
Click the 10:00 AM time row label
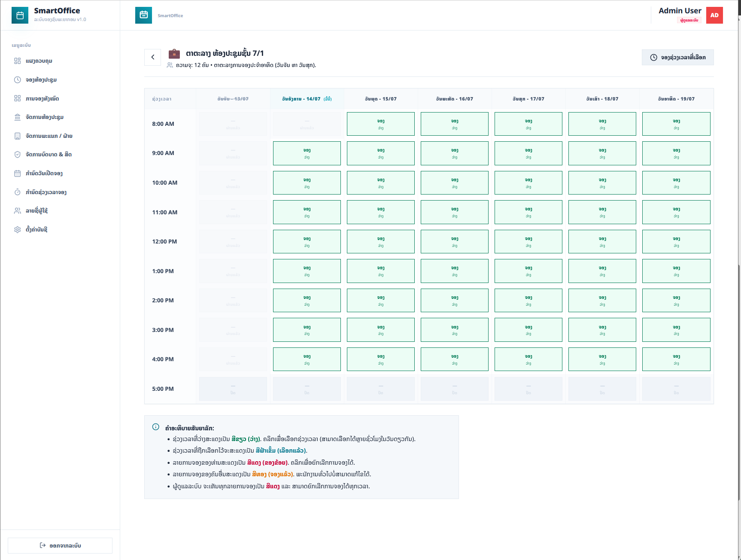[165, 183]
